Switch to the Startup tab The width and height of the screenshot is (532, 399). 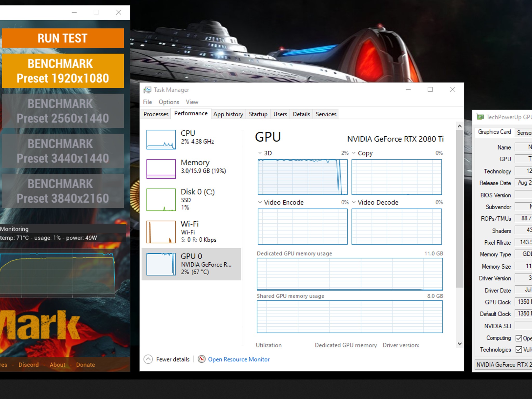[x=258, y=114]
